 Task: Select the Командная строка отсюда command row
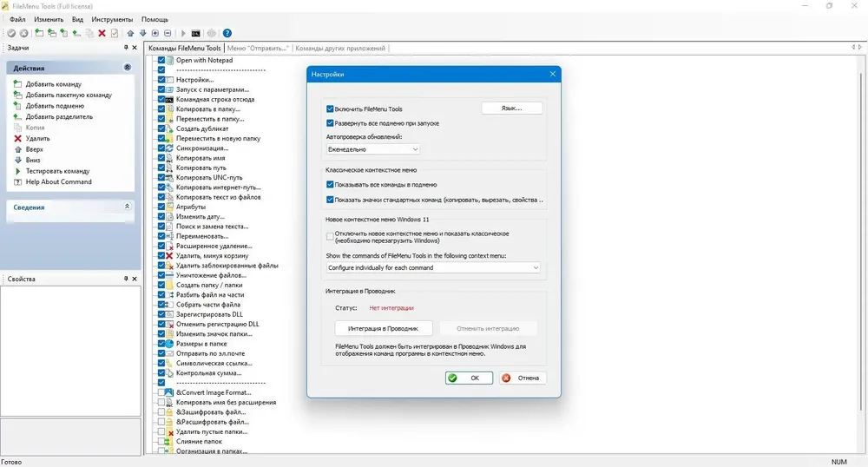pos(215,100)
